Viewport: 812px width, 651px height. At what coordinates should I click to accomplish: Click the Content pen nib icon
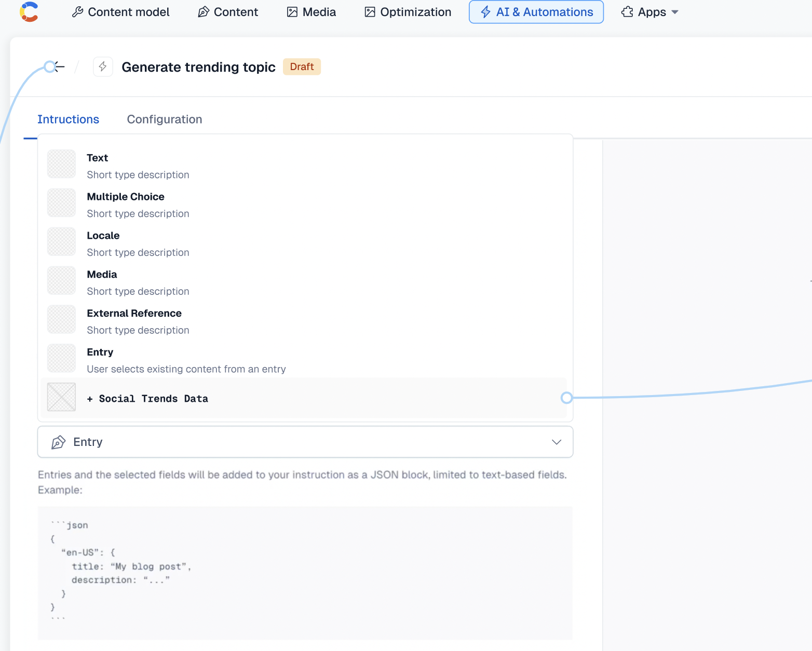click(x=204, y=12)
